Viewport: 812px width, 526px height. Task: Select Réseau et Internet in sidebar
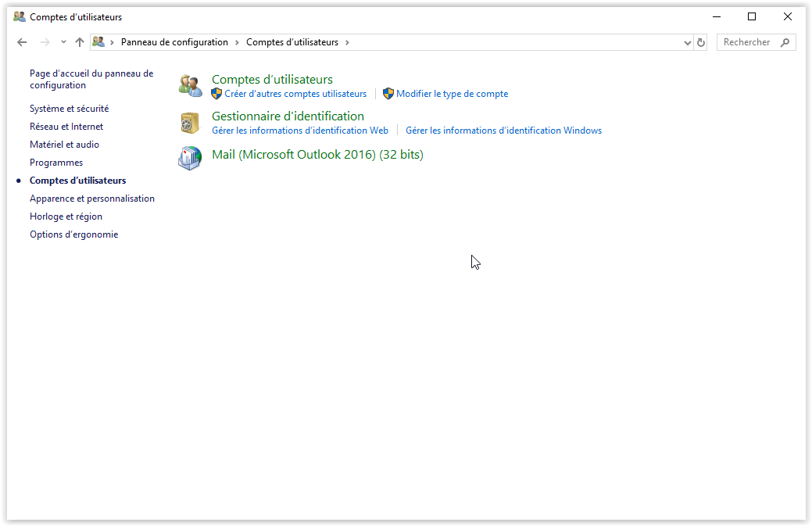tap(66, 127)
